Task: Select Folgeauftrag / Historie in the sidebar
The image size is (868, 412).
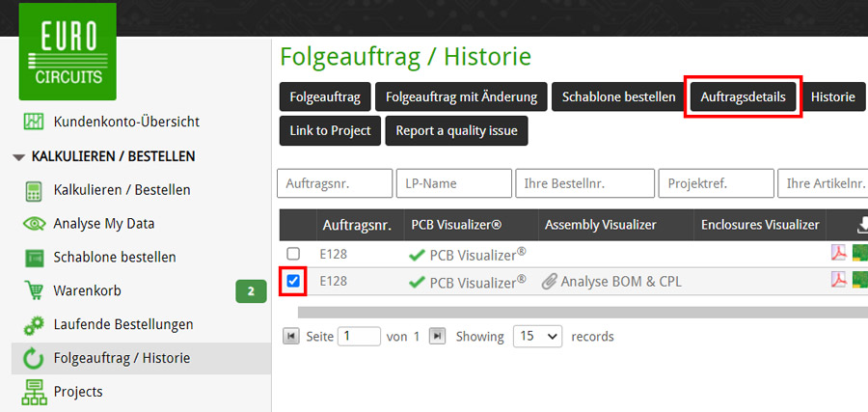Action: tap(122, 358)
